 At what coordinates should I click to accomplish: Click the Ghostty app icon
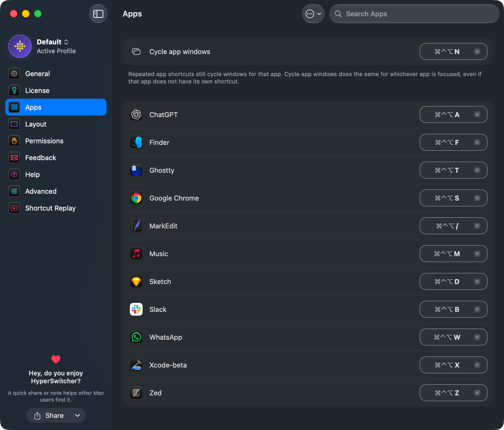coord(136,170)
